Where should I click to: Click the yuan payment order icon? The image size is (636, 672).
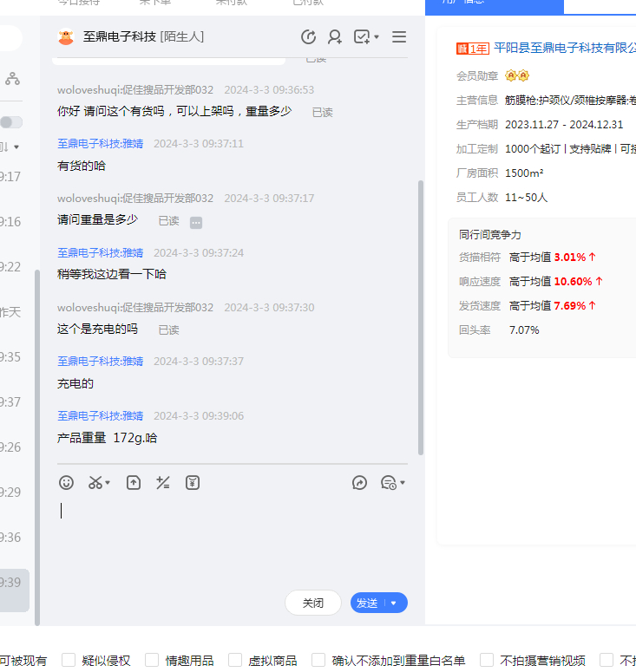pos(193,483)
